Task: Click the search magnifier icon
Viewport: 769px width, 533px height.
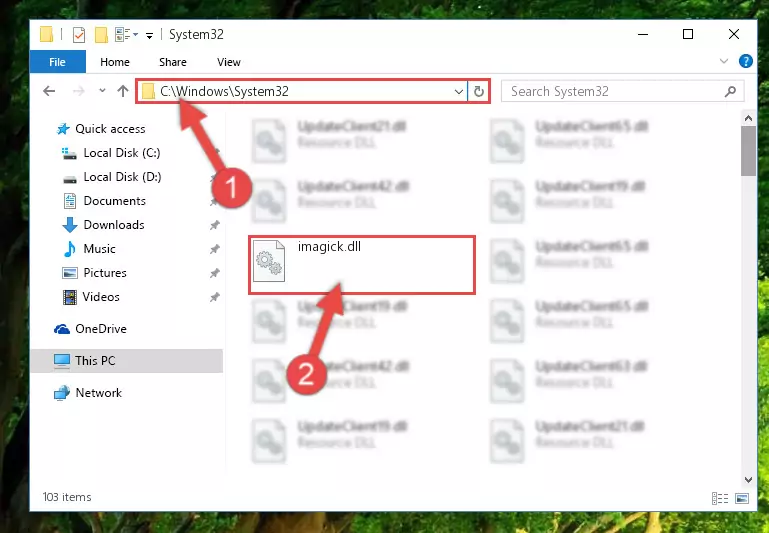Action: point(730,92)
